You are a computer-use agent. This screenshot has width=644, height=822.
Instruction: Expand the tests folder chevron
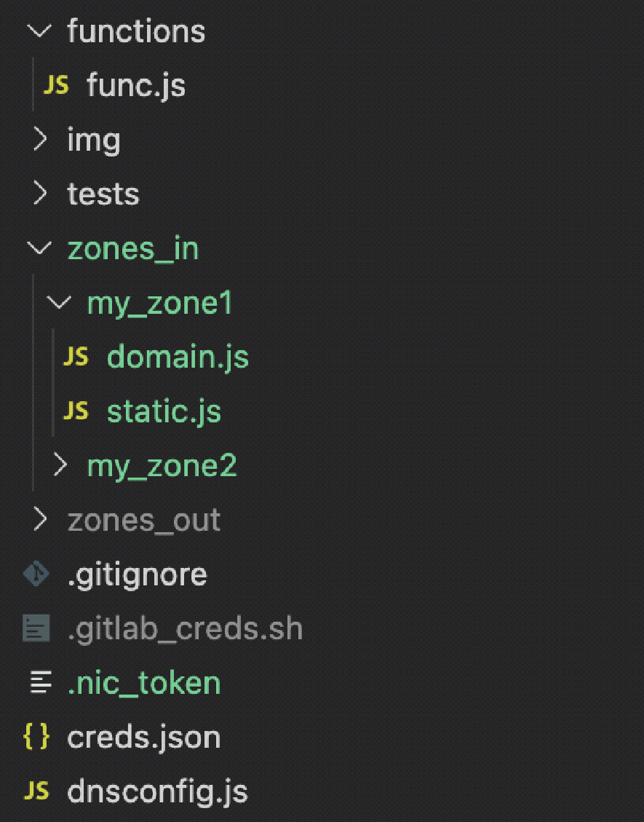coord(41,194)
